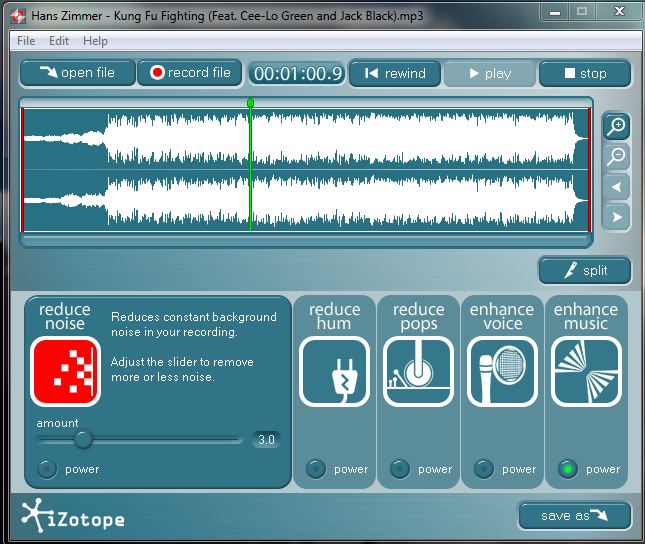Viewport: 645px width, 544px height.
Task: Toggle reduce pops power
Action: [x=400, y=469]
